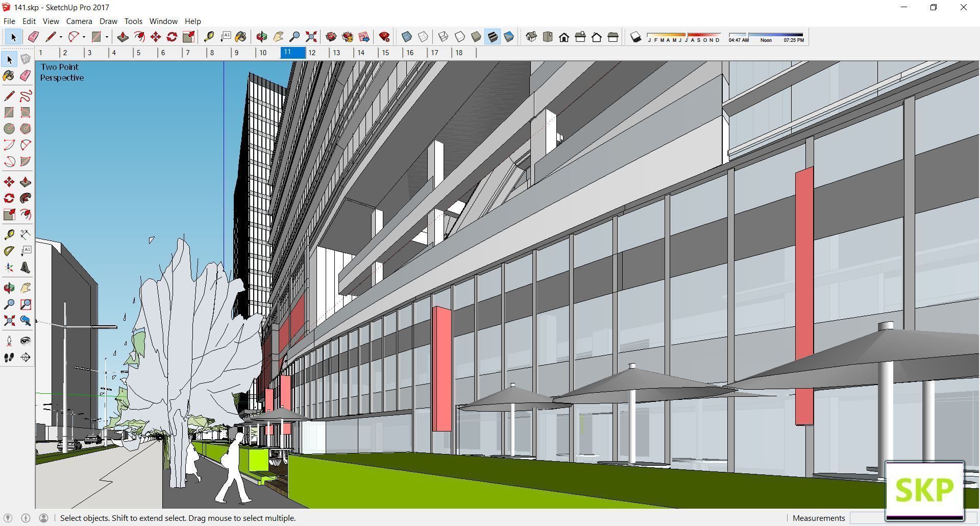Select the Push/Pull tool in the top toolbar

coord(122,37)
